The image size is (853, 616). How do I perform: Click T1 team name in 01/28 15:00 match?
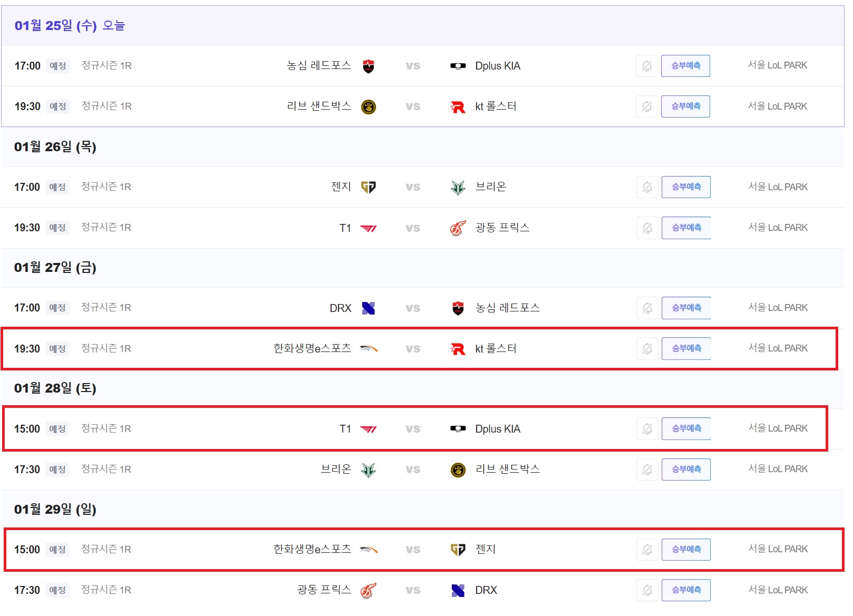point(345,429)
